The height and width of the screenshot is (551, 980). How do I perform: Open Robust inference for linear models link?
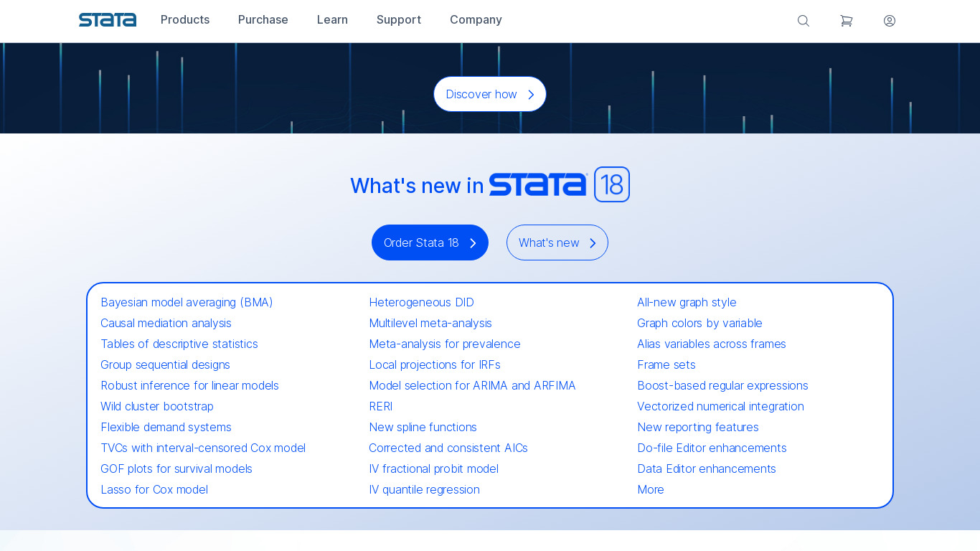(x=189, y=386)
